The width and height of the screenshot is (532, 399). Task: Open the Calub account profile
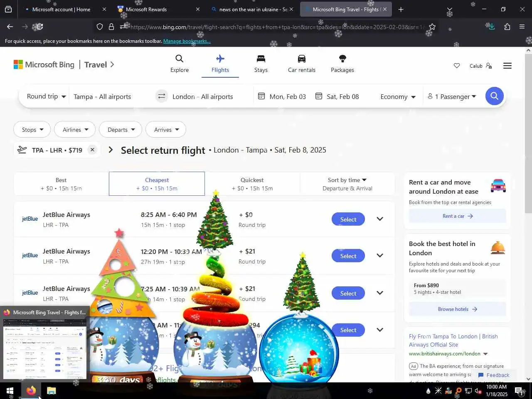pos(480,66)
